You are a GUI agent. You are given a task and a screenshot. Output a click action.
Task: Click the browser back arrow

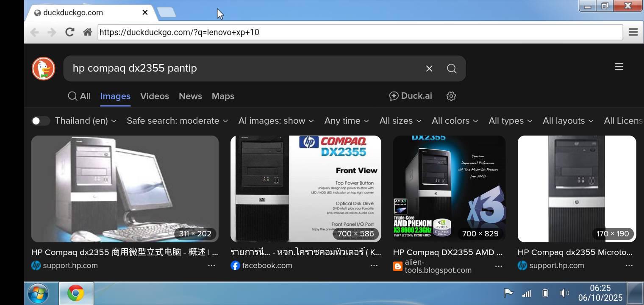[35, 32]
